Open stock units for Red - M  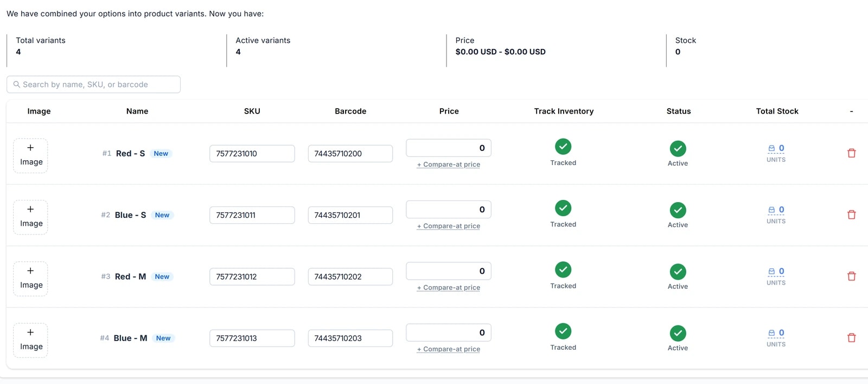[776, 271]
